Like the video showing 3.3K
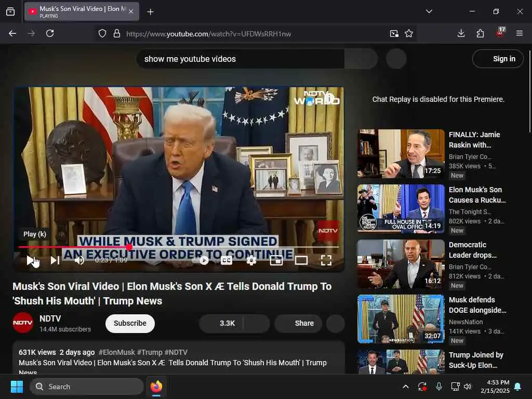Viewport: 532px width, 399px height. (x=221, y=323)
